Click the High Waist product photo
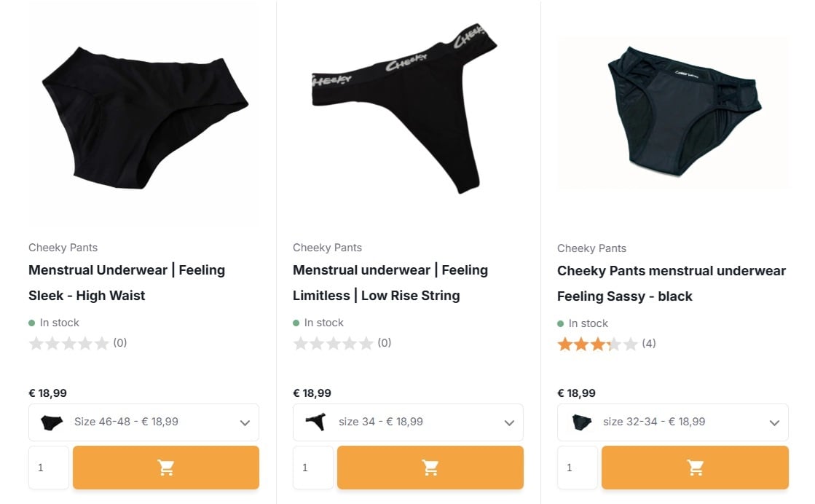815x504 pixels. pyautogui.click(x=143, y=117)
